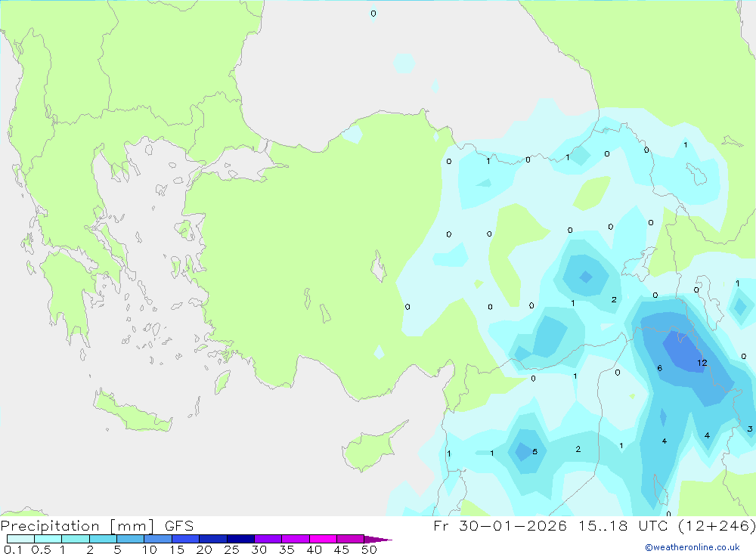
Task: Click the '15' legend scale label
Action: [x=177, y=549]
